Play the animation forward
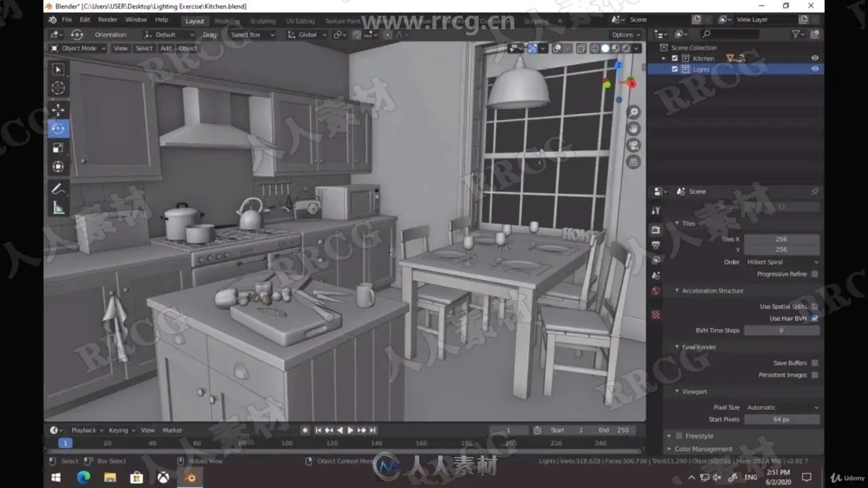 tap(351, 430)
